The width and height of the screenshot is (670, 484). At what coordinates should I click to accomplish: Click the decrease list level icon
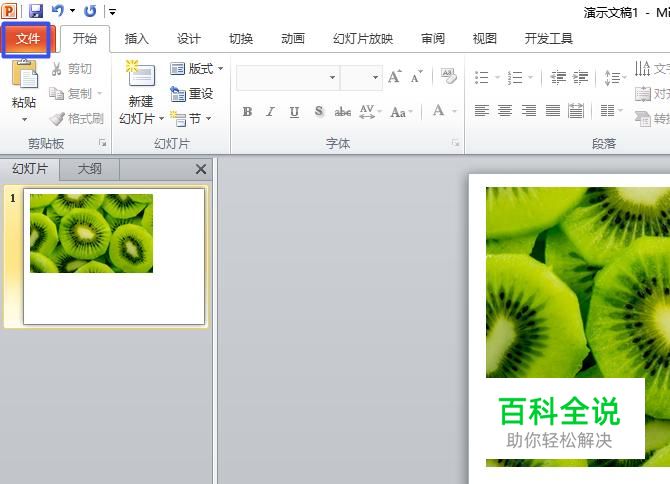coord(558,77)
